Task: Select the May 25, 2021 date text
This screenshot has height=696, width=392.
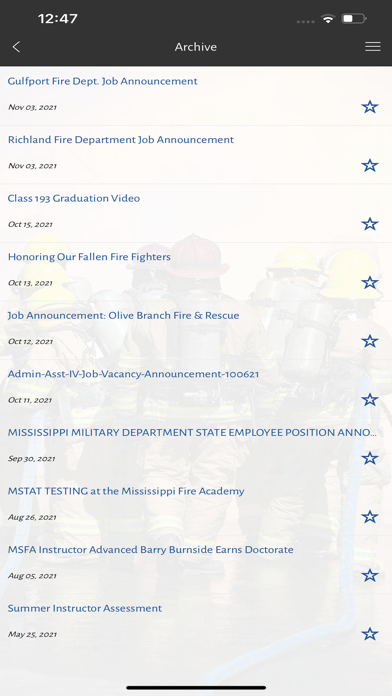Action: click(32, 635)
